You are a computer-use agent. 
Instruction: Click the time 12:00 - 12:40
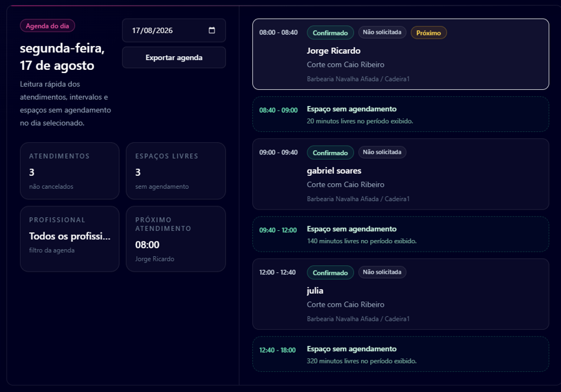click(x=278, y=272)
